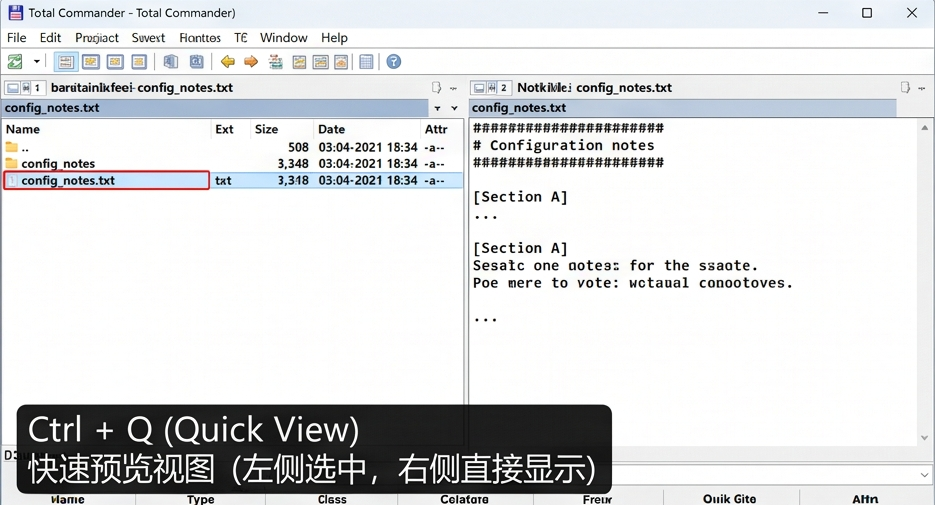Open the Edit menu
The image size is (935, 505).
50,38
